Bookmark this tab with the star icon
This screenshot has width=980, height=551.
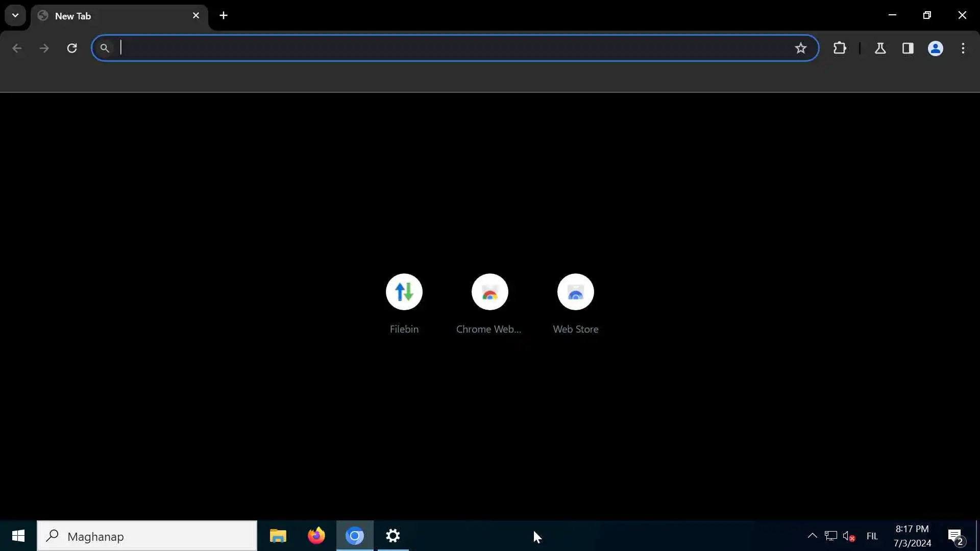click(x=800, y=48)
